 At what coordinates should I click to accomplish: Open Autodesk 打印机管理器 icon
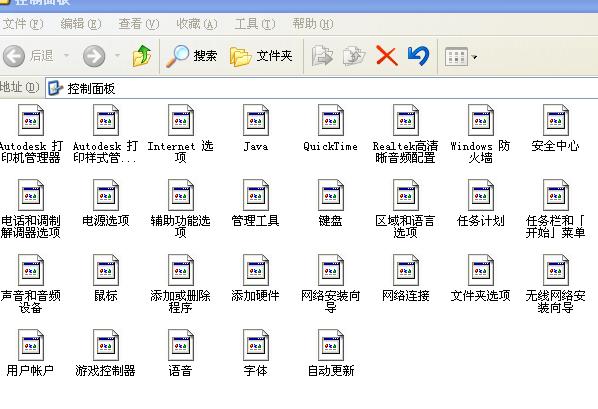(31, 121)
